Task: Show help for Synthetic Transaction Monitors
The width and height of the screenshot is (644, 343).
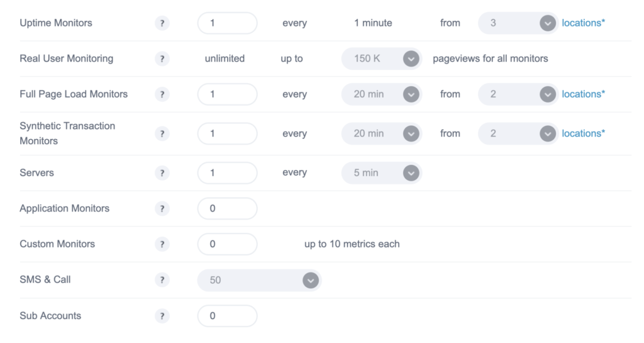Action: (162, 134)
